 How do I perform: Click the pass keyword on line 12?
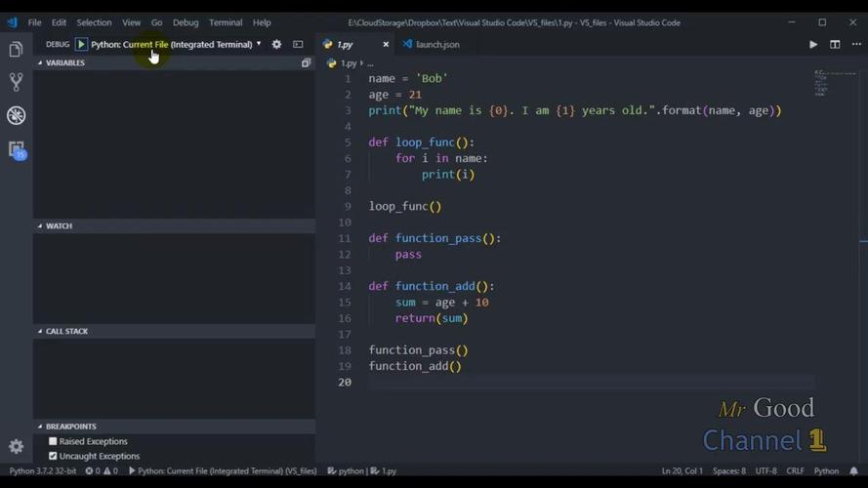coord(408,255)
